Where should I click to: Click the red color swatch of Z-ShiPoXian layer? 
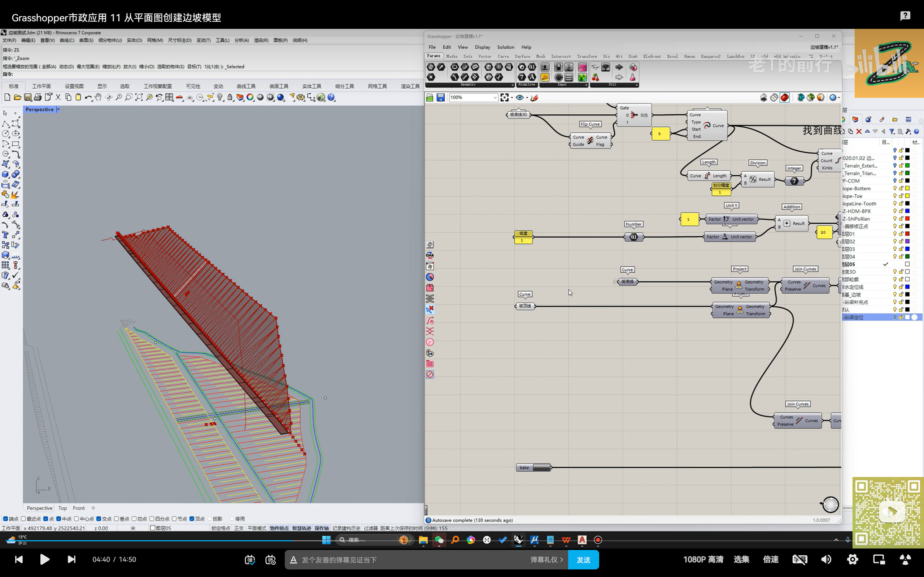[907, 219]
